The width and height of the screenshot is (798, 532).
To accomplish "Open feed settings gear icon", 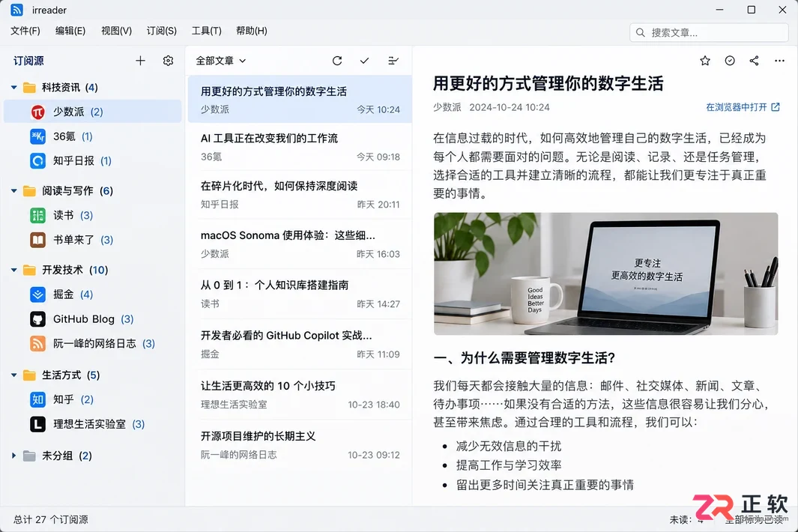I will [168, 61].
